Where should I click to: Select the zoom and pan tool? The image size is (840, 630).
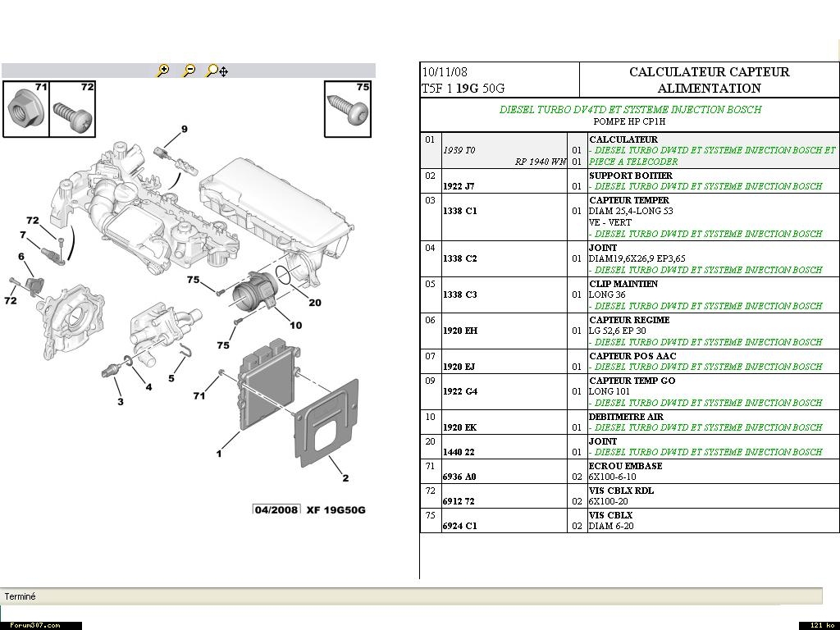point(217,71)
